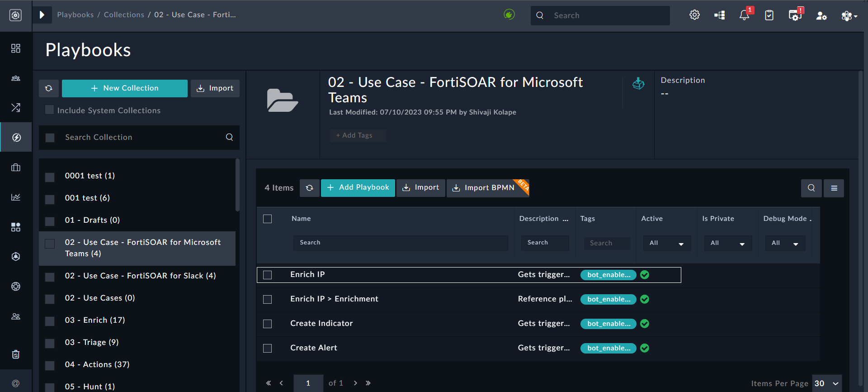Select the Enrich IP playbook checkbox

click(x=268, y=275)
